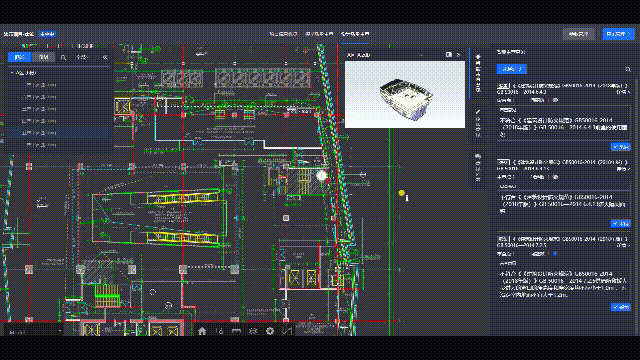Click blue confirm button under first review item
This screenshot has height=360, width=640.
point(620,147)
